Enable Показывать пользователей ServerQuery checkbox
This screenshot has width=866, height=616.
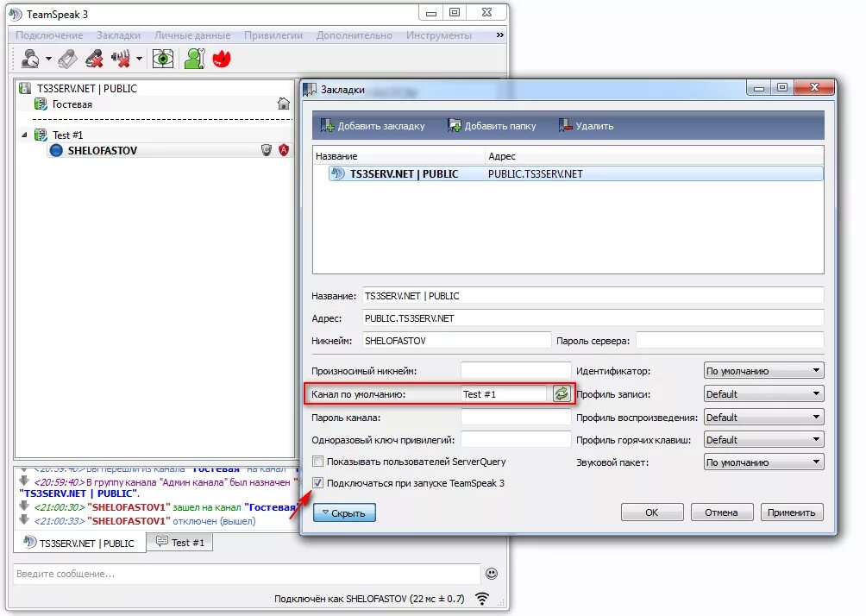pyautogui.click(x=318, y=462)
